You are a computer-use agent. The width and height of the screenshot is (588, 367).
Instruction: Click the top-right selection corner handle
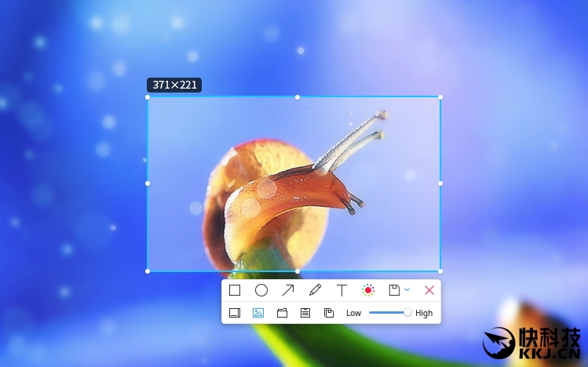tap(440, 97)
